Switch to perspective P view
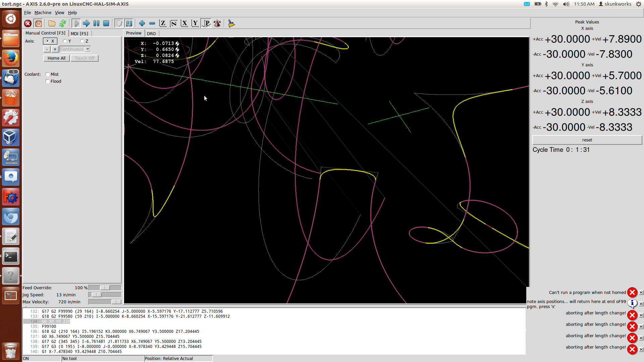The height and width of the screenshot is (362, 644). (x=206, y=23)
